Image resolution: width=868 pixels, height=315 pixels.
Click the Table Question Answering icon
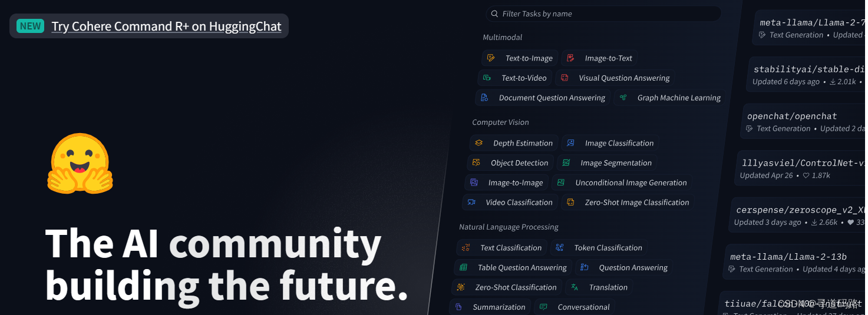coord(463,267)
